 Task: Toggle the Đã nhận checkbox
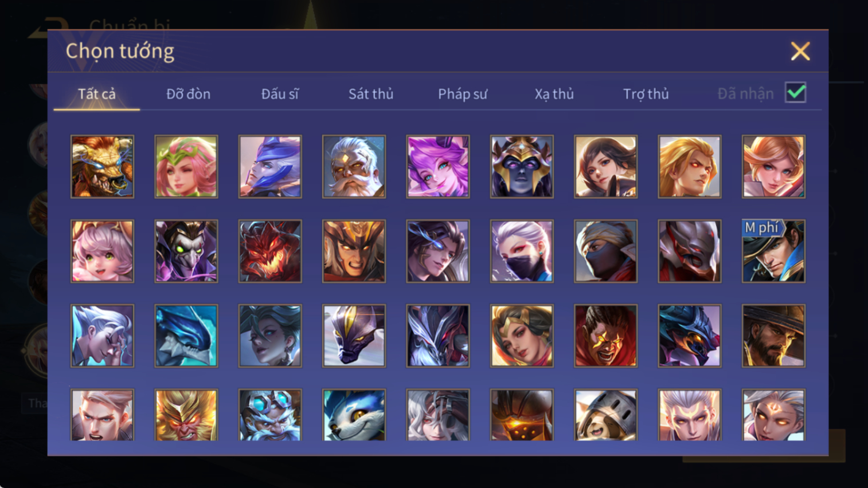pos(796,93)
